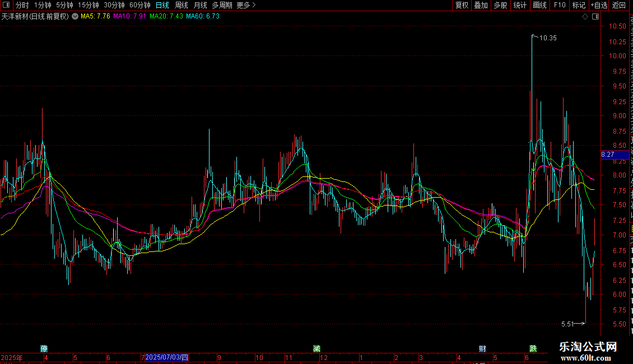633x364 pixels.
Task: Click the 叠加 overlay button
Action: (481, 5)
